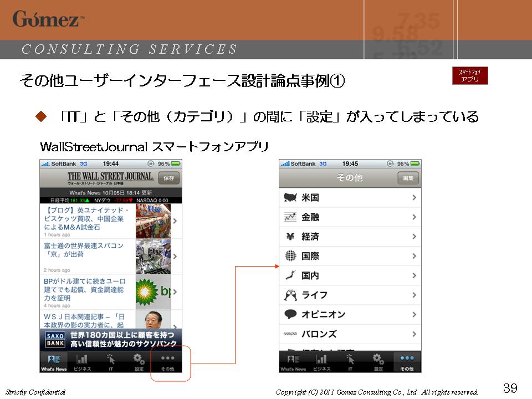Open 金融 category row

pos(350,217)
